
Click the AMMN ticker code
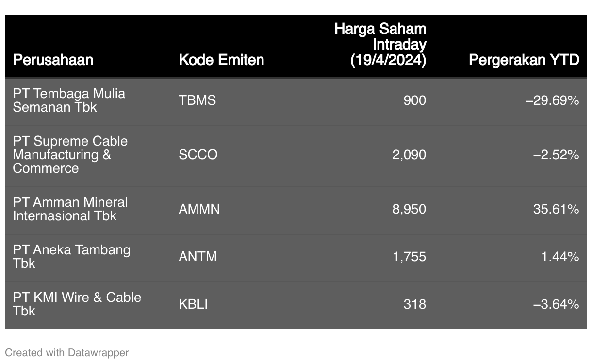pos(199,209)
